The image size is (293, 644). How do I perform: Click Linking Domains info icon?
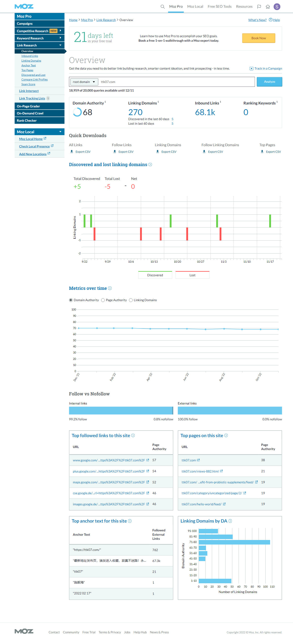point(158,102)
